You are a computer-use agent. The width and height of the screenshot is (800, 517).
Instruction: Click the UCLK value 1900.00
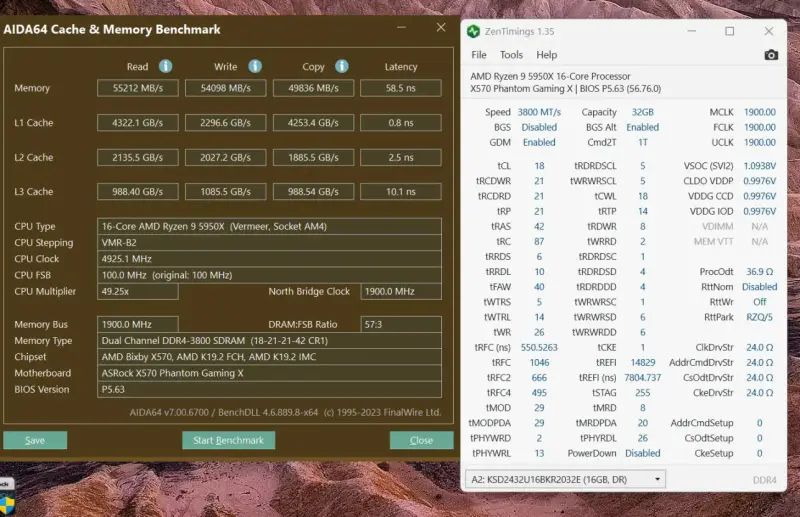click(x=759, y=142)
